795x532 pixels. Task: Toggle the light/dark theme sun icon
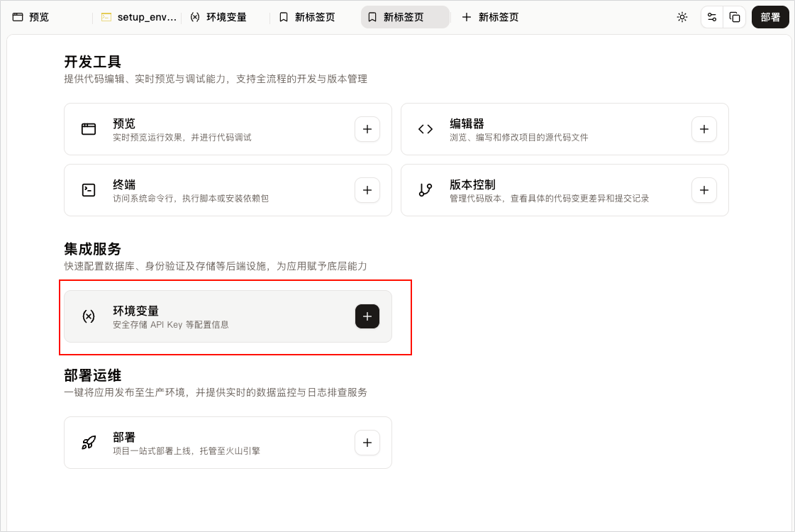(x=682, y=17)
